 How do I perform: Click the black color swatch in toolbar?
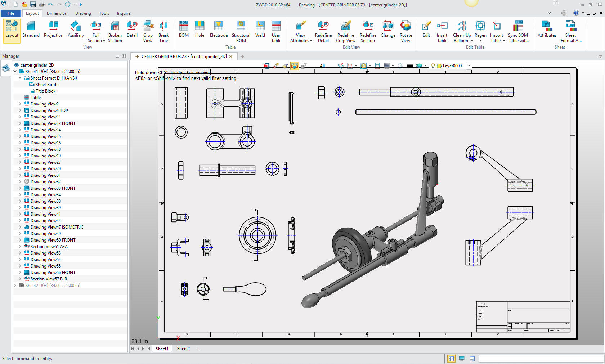coord(410,66)
